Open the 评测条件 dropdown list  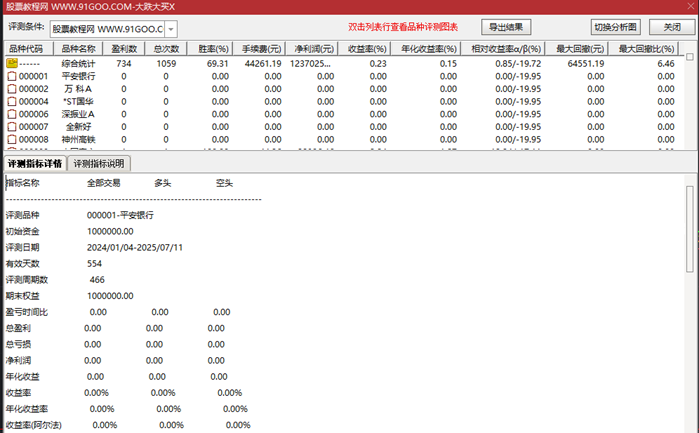pyautogui.click(x=170, y=30)
